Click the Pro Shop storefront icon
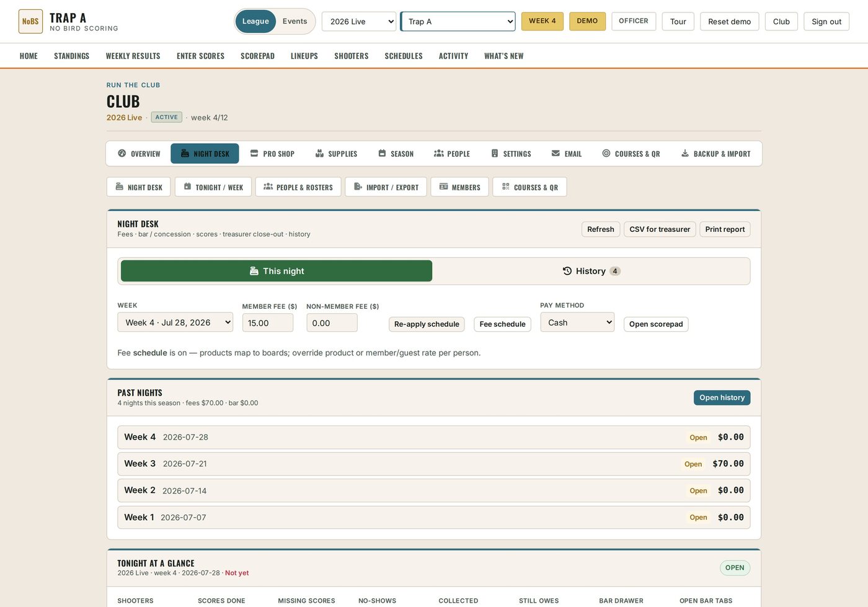The image size is (868, 607). [254, 153]
